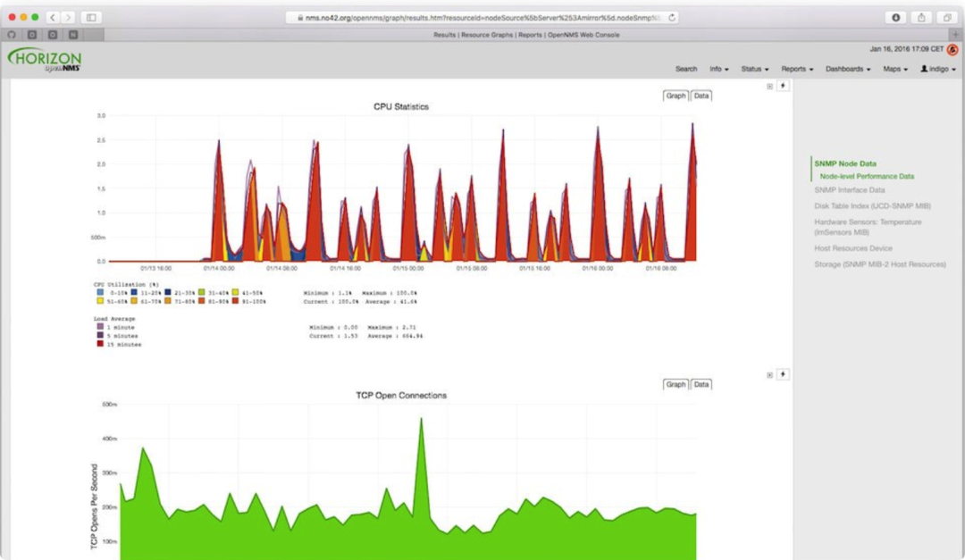Toggle the Safari sidebar button
This screenshot has height=560, width=965.
pyautogui.click(x=91, y=17)
